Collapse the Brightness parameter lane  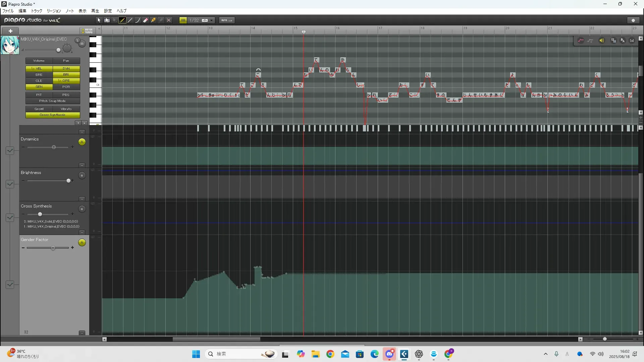click(x=82, y=199)
